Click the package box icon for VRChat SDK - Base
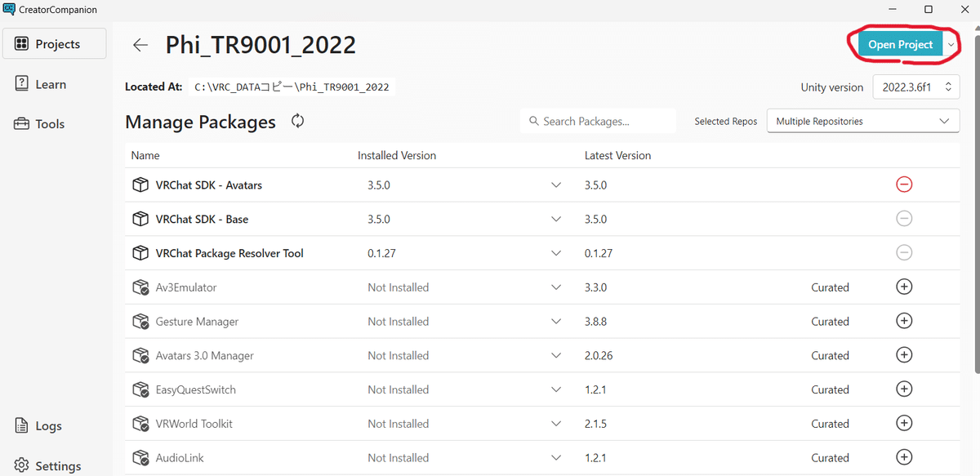 click(x=140, y=220)
